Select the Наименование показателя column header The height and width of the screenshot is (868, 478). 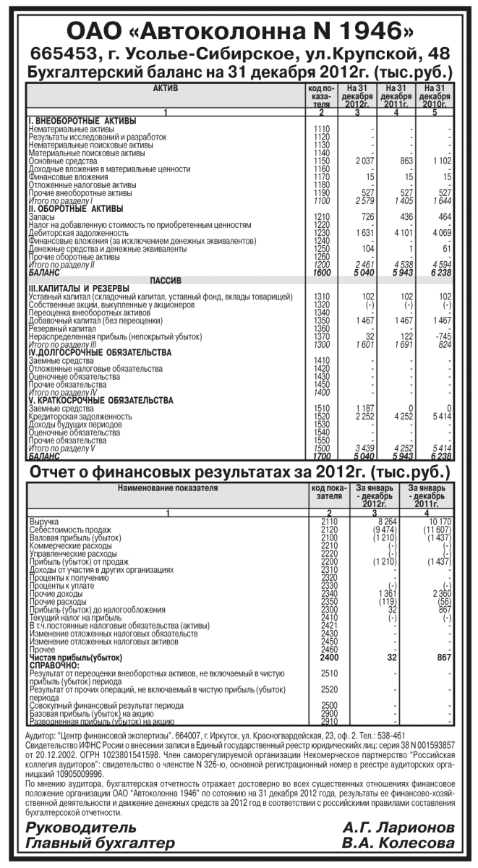165,488
